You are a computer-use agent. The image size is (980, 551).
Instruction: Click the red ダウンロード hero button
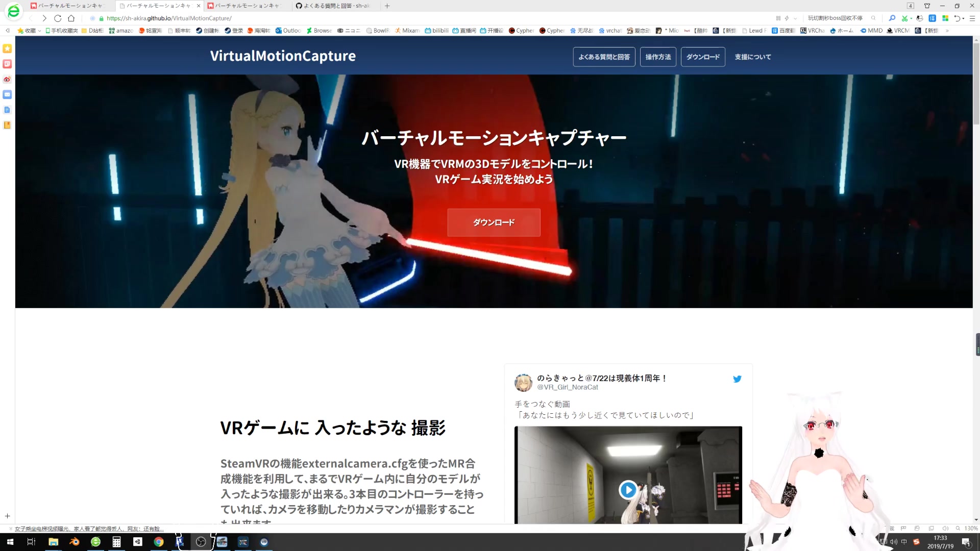pos(494,222)
